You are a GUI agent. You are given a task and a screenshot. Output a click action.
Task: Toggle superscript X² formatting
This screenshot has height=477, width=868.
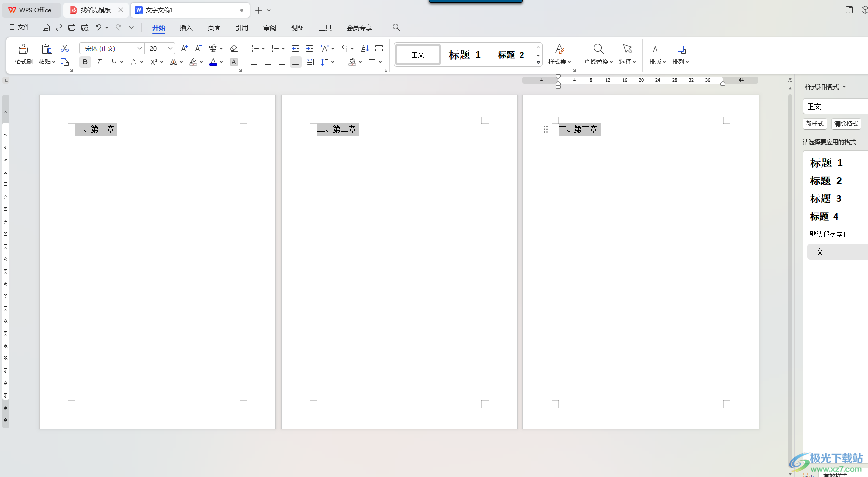(154, 62)
